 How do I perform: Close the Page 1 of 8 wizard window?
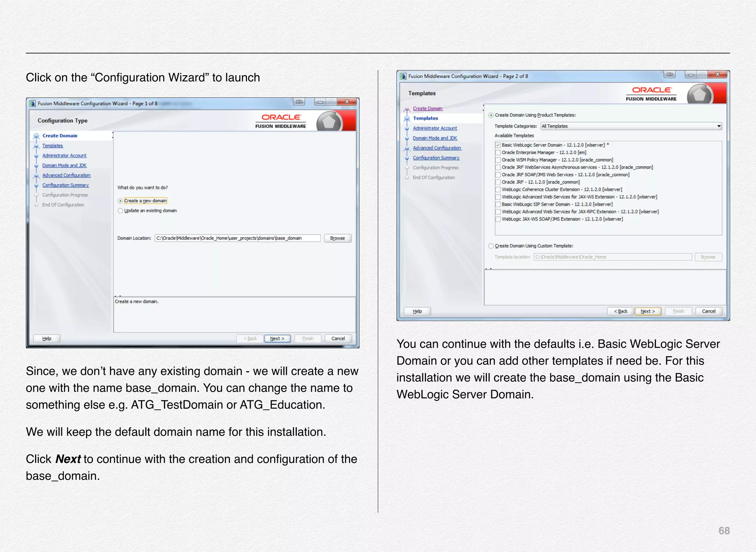pos(347,102)
